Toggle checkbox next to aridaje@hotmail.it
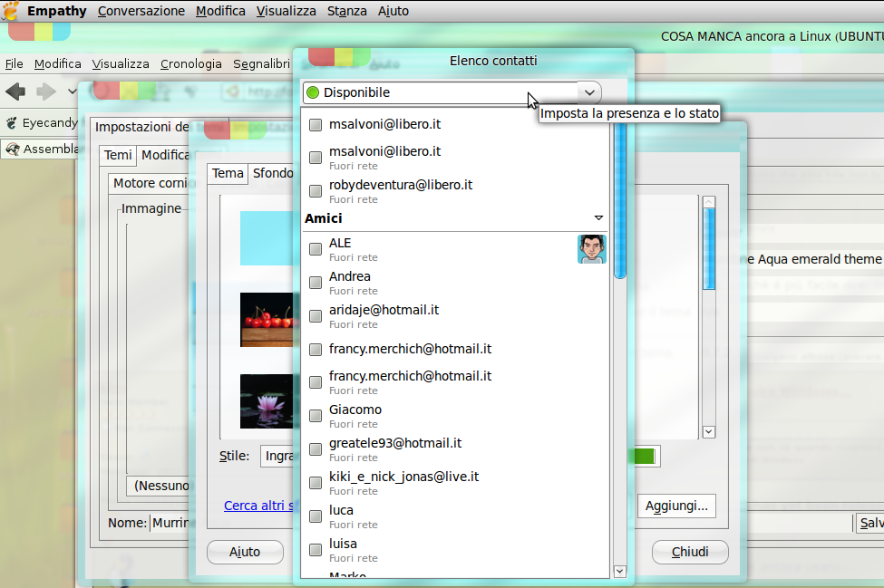Viewport: 884px width, 588px height. pos(316,316)
